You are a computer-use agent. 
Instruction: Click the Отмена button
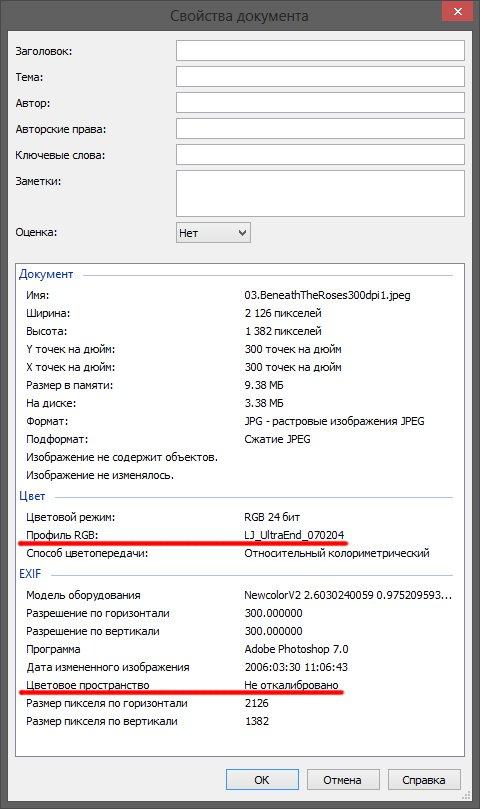343,780
